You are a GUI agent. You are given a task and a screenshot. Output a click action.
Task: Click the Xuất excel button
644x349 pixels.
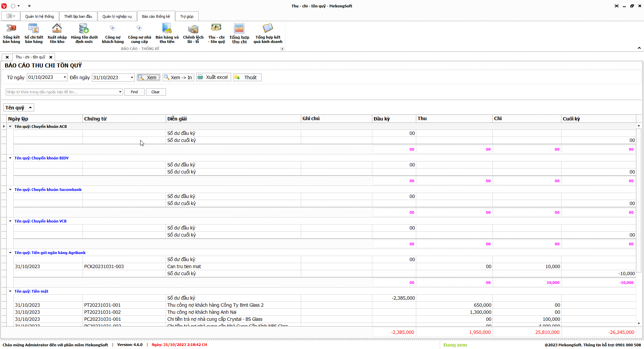coord(213,78)
